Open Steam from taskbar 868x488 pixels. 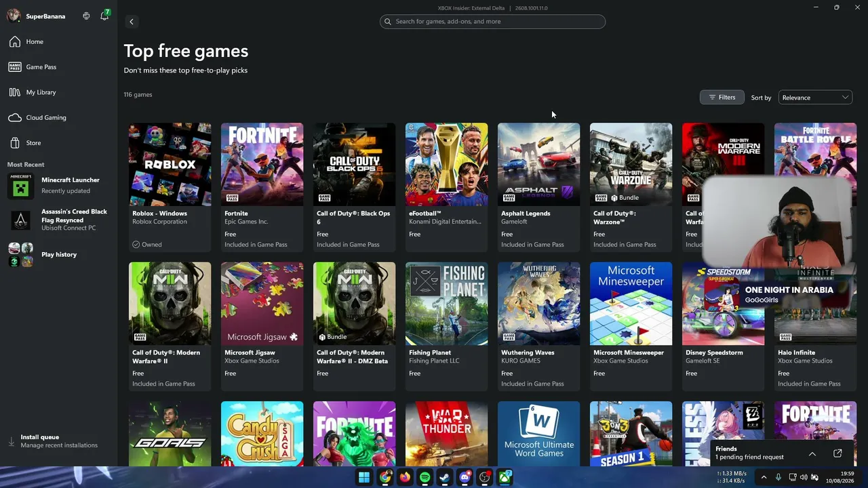click(x=445, y=477)
